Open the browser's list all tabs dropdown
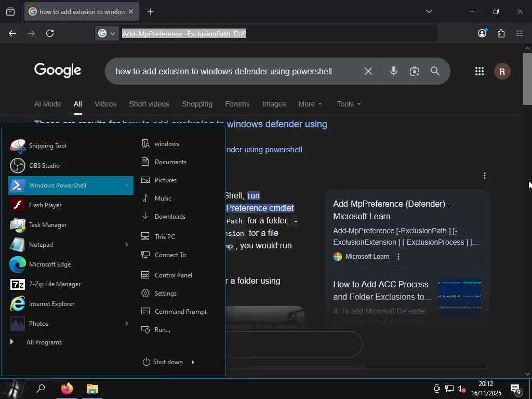This screenshot has height=399, width=532. [x=429, y=11]
